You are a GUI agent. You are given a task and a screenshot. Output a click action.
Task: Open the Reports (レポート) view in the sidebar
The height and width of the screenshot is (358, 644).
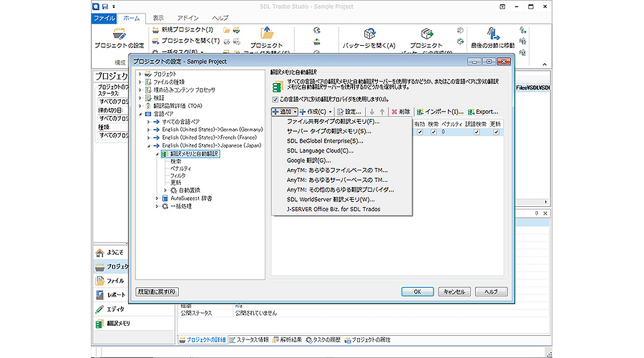pos(110,295)
